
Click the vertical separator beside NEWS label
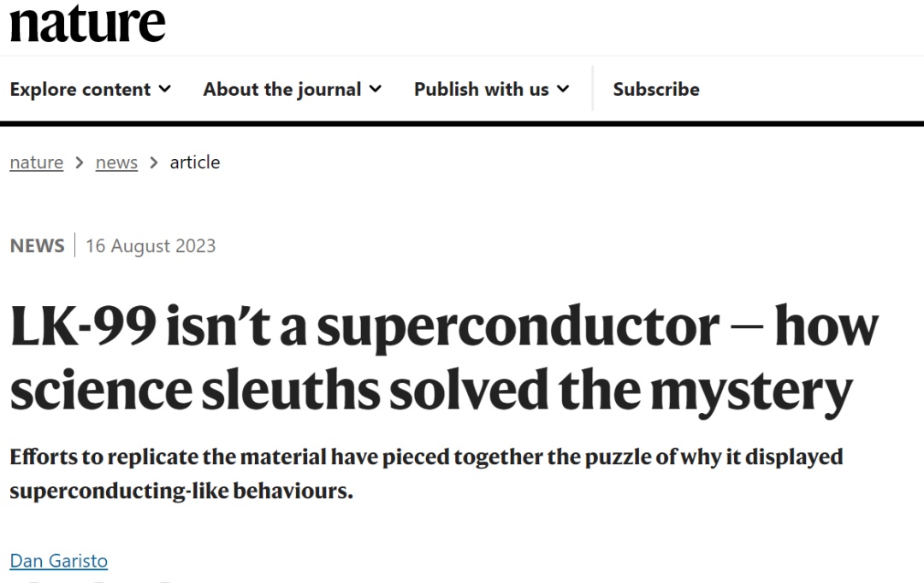[75, 246]
